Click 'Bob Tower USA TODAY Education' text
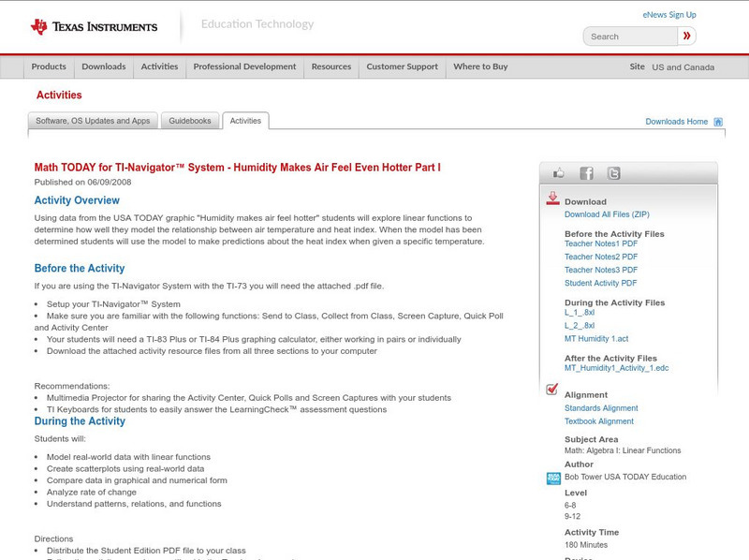The height and width of the screenshot is (560, 749). point(625,477)
